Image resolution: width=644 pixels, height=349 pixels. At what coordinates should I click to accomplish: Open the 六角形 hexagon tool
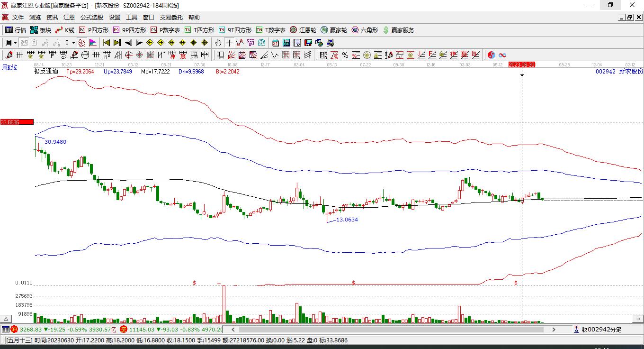click(365, 30)
